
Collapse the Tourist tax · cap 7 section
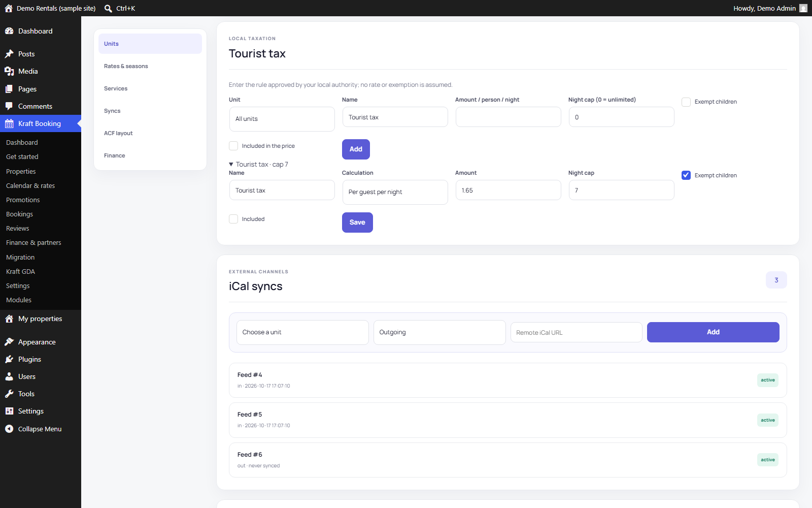[259, 164]
